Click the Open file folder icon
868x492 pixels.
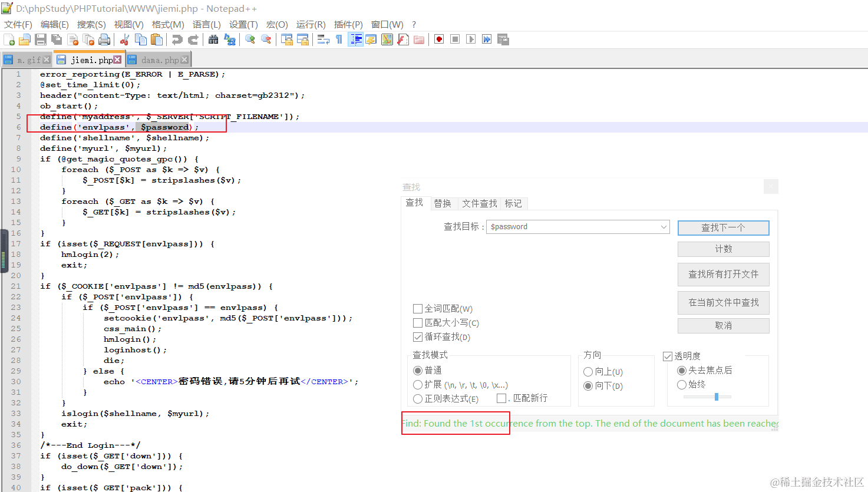[25, 39]
